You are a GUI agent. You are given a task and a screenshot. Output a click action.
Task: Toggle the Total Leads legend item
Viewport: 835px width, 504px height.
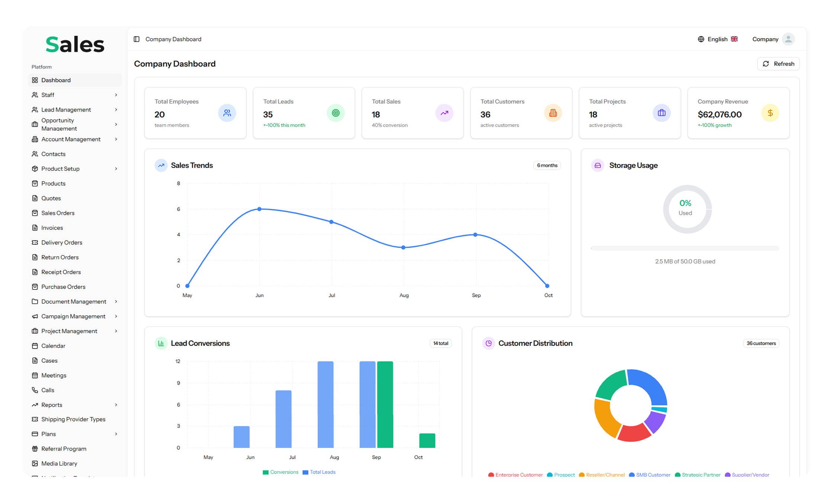319,472
